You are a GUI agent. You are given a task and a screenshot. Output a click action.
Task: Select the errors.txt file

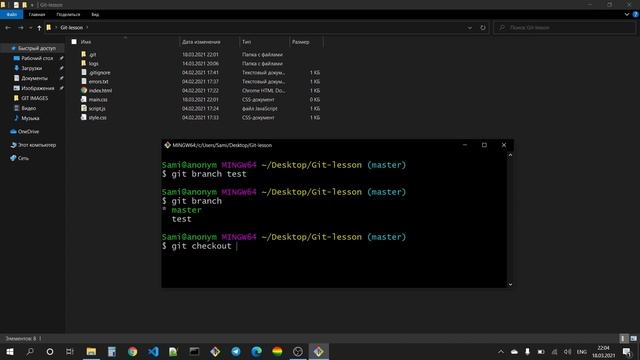[x=98, y=81]
